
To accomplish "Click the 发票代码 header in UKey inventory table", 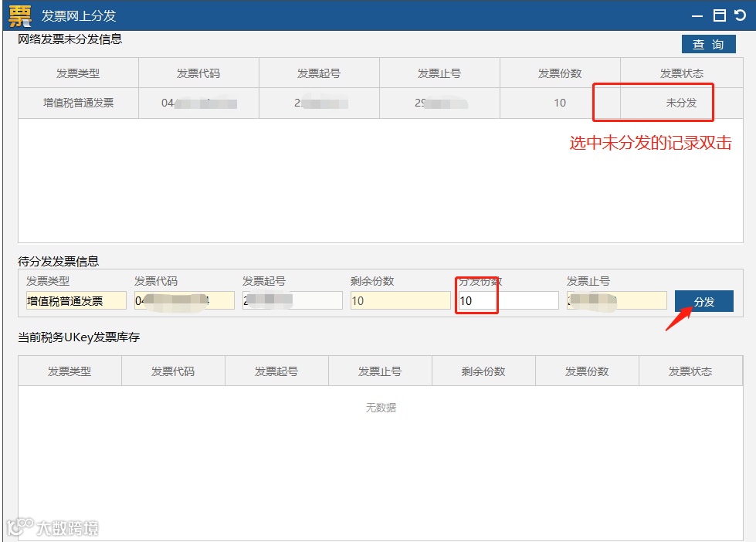I will (173, 371).
